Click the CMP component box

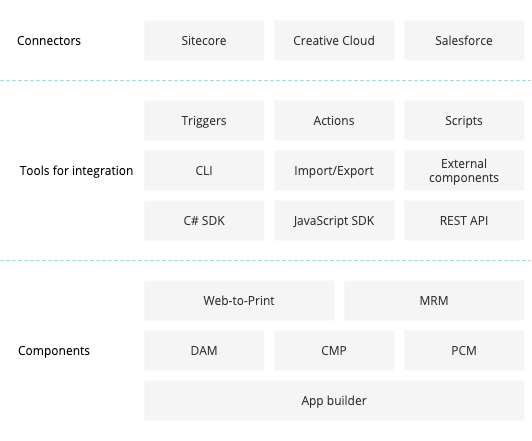tap(334, 350)
